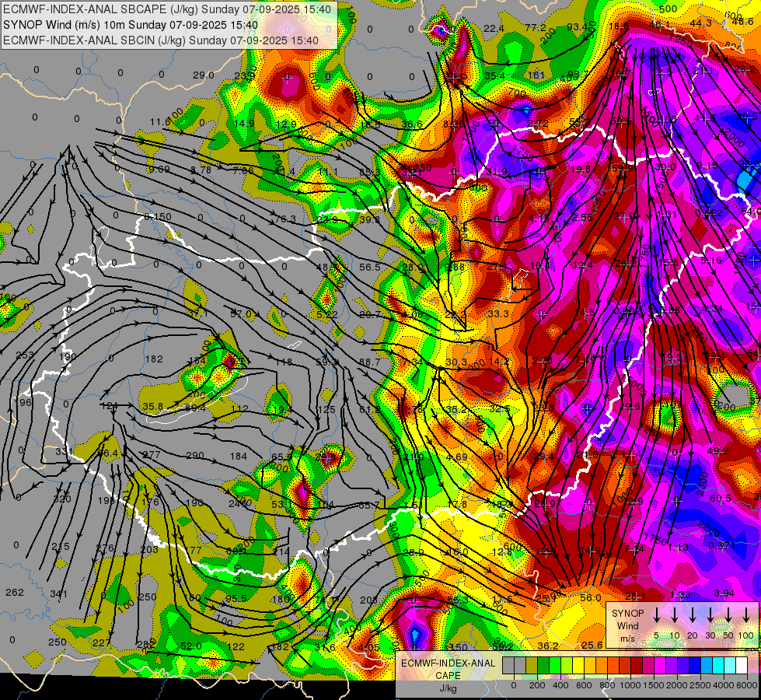The height and width of the screenshot is (700, 761).
Task: Click the 10 m/s wind arrow in legend
Action: [674, 615]
